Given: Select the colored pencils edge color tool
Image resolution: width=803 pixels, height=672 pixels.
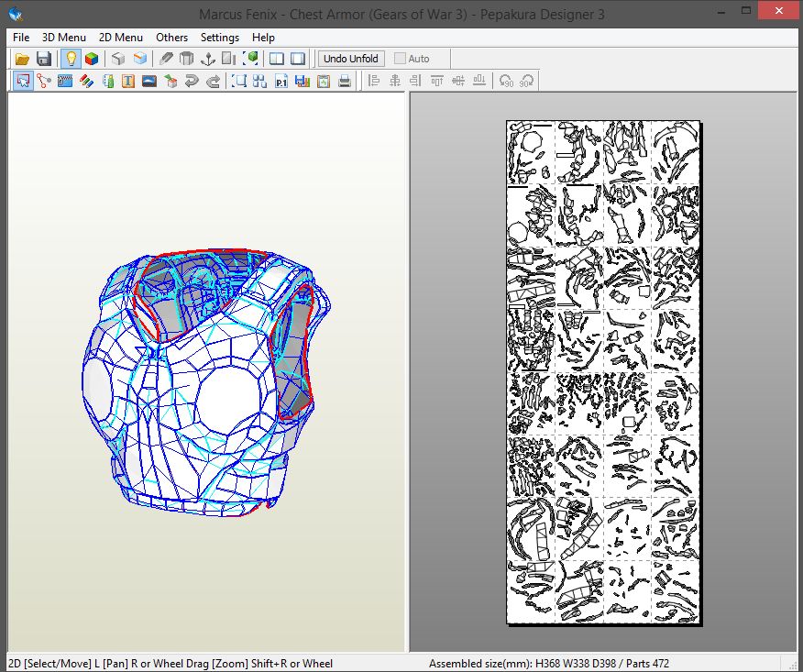Looking at the screenshot, I should click(x=86, y=81).
